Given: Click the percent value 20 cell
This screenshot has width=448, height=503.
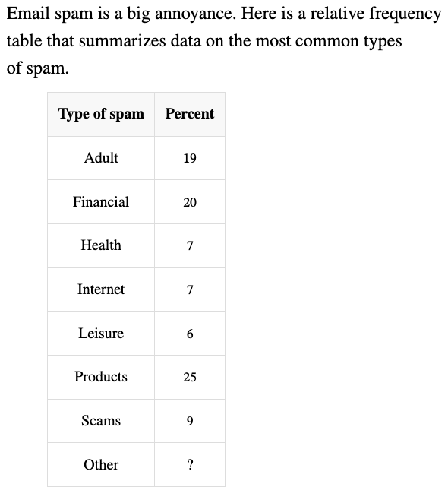Looking at the screenshot, I should 190,202.
